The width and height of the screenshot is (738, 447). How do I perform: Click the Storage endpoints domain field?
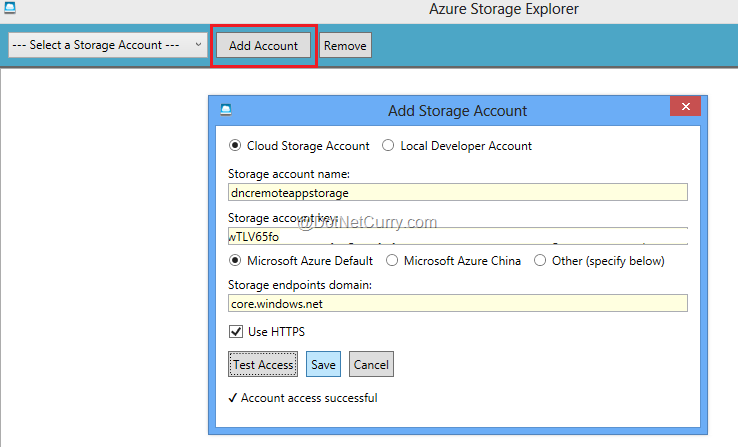click(457, 303)
